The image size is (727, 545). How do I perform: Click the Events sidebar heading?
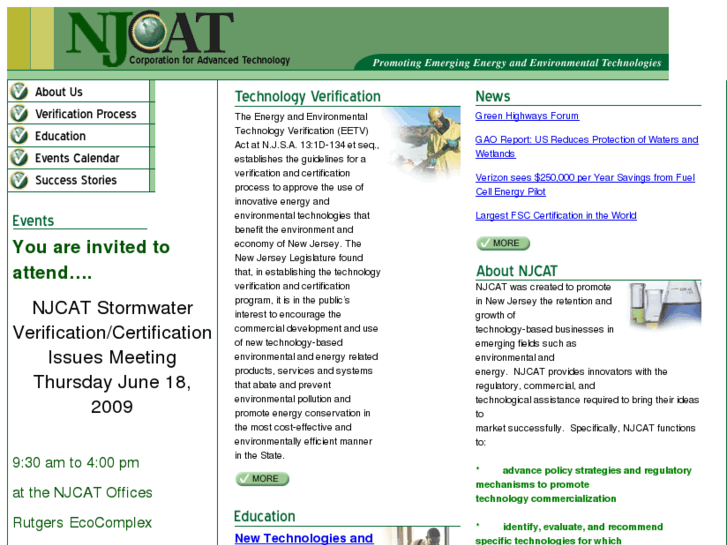(x=33, y=221)
